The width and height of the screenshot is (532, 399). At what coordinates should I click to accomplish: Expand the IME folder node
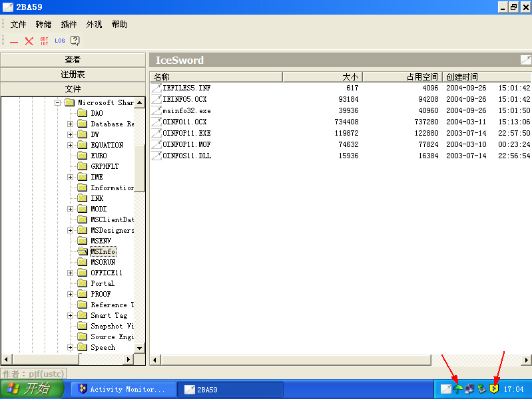[70, 178]
